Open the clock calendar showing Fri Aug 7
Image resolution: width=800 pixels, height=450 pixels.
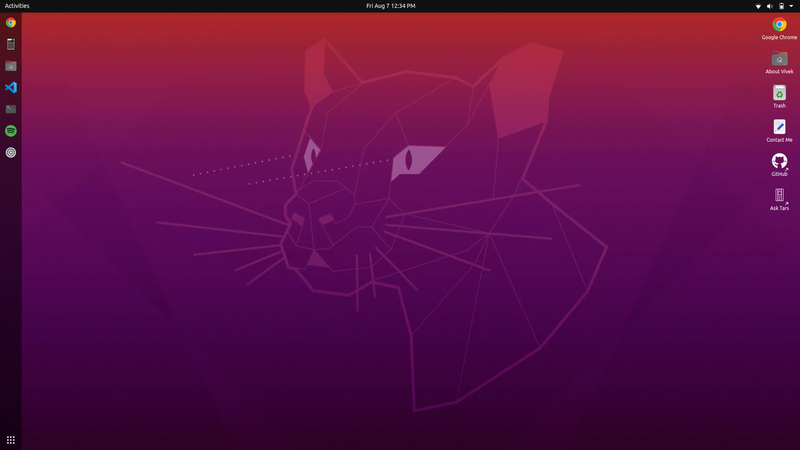(391, 6)
